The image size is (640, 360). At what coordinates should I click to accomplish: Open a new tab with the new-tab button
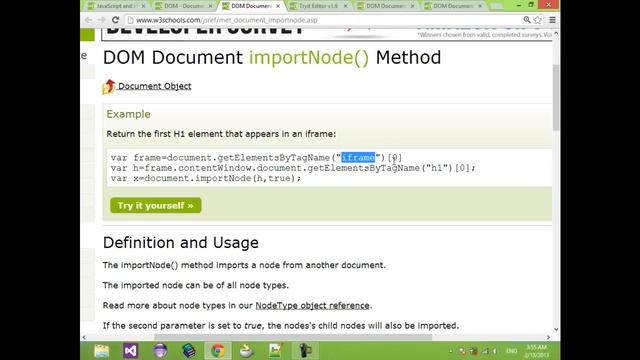click(496, 6)
